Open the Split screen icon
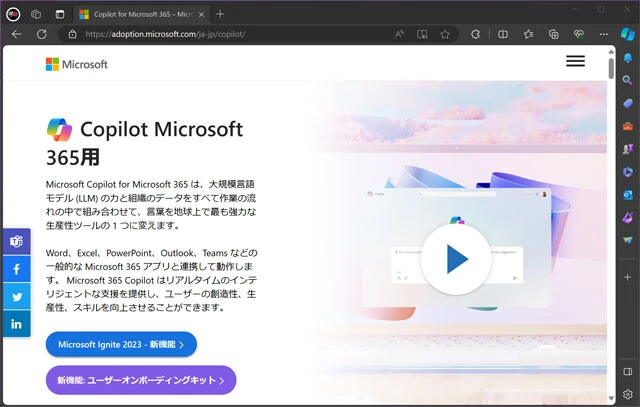640x407 pixels. (x=503, y=34)
